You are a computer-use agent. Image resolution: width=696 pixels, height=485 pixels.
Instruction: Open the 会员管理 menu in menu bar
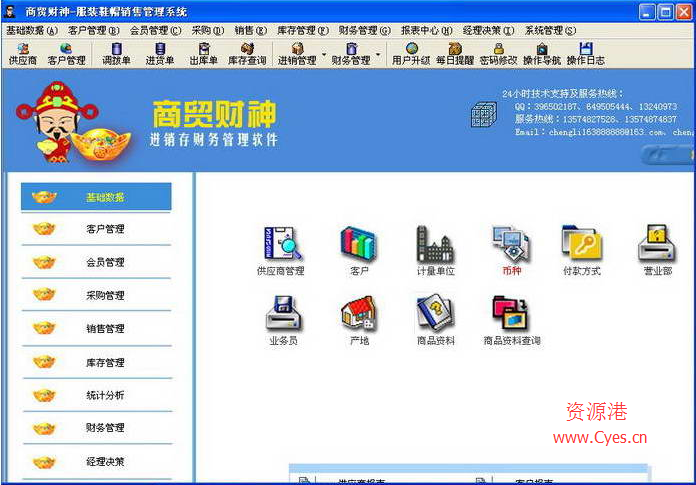click(x=155, y=30)
